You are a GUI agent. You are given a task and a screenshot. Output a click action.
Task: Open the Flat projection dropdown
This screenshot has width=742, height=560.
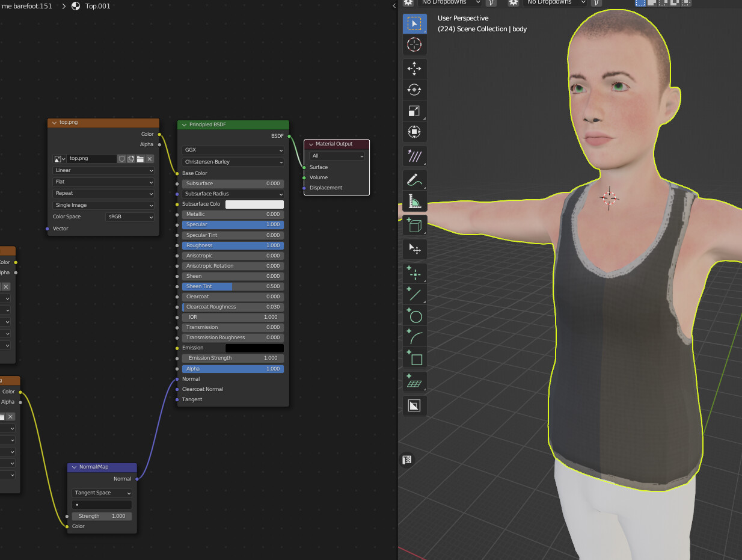(x=103, y=182)
